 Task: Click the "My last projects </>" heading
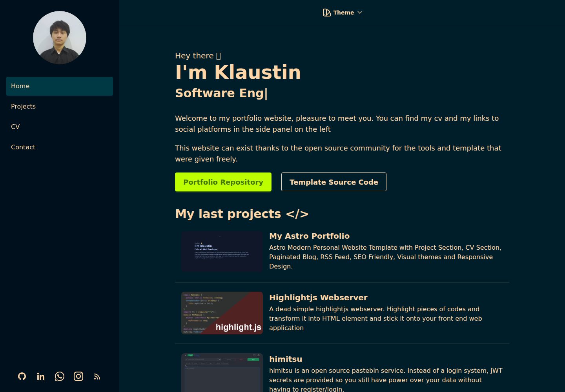[x=242, y=214]
